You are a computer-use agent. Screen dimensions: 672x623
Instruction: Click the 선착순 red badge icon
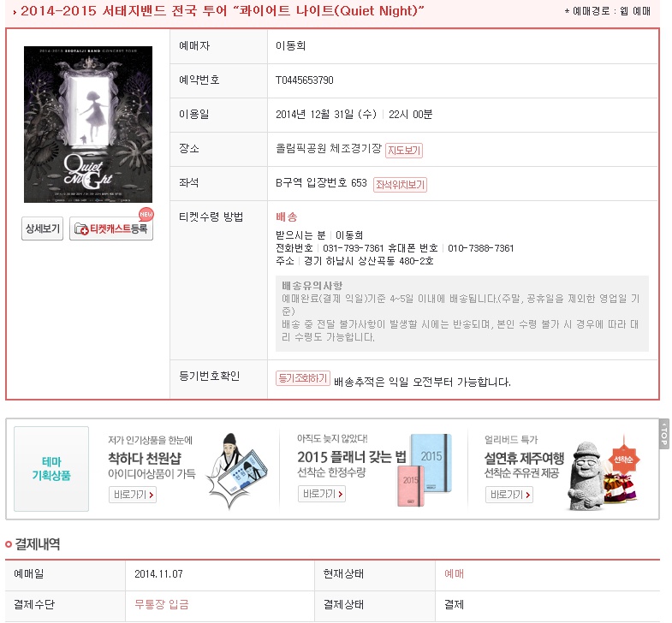623,460
